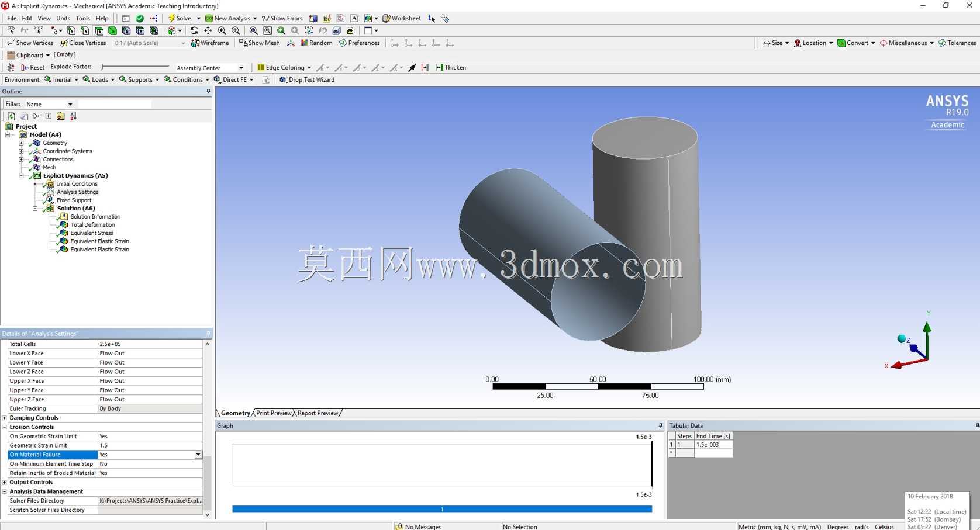Open the On Material Failure dropdown arrow

point(198,455)
